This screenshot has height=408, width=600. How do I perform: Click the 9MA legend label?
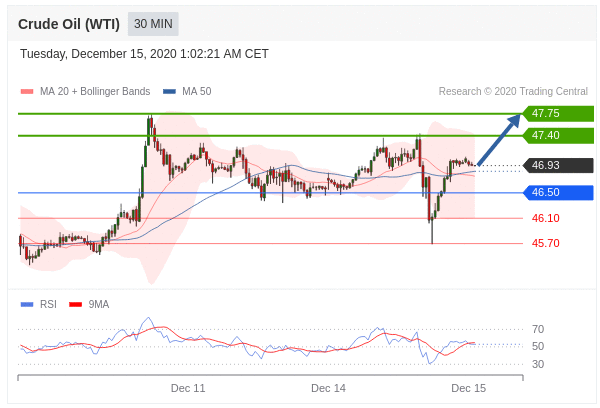point(99,305)
